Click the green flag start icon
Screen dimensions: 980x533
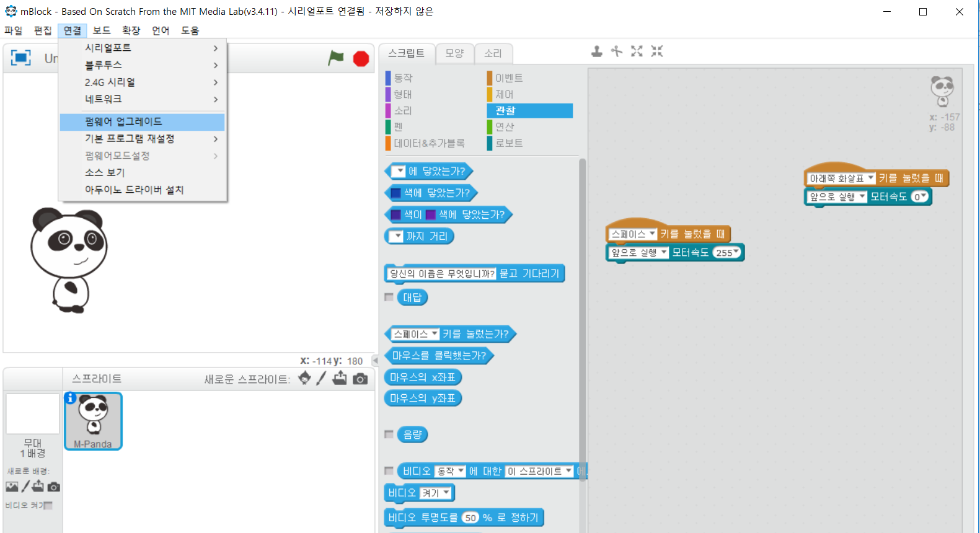point(336,58)
